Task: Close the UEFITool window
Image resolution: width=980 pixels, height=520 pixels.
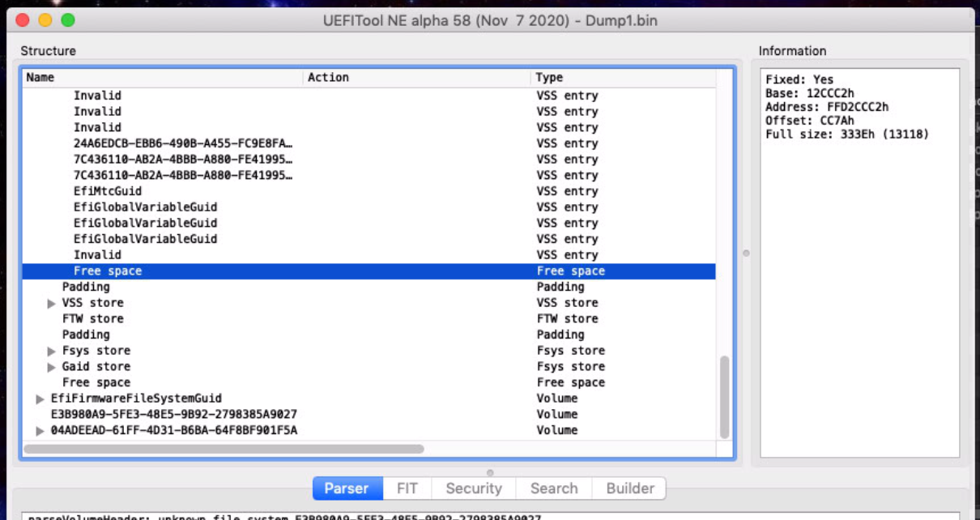Action: pos(23,19)
